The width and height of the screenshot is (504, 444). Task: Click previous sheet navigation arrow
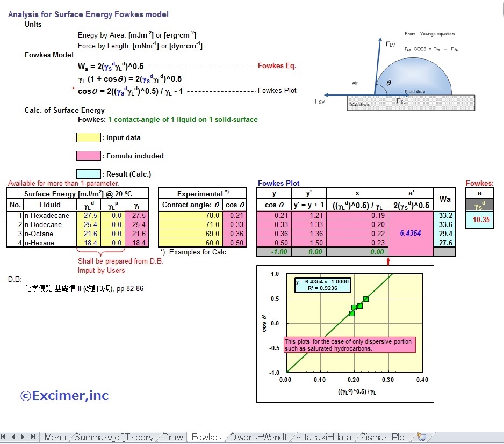pos(14,437)
